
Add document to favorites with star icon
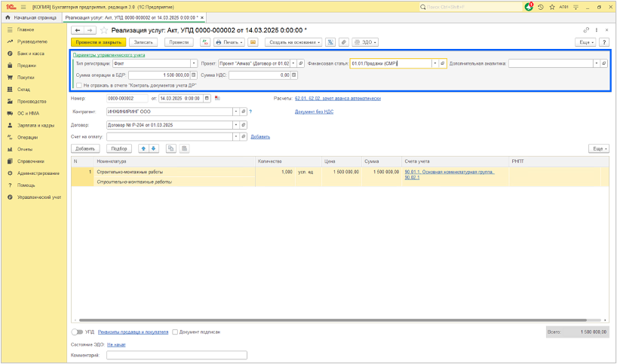(104, 30)
